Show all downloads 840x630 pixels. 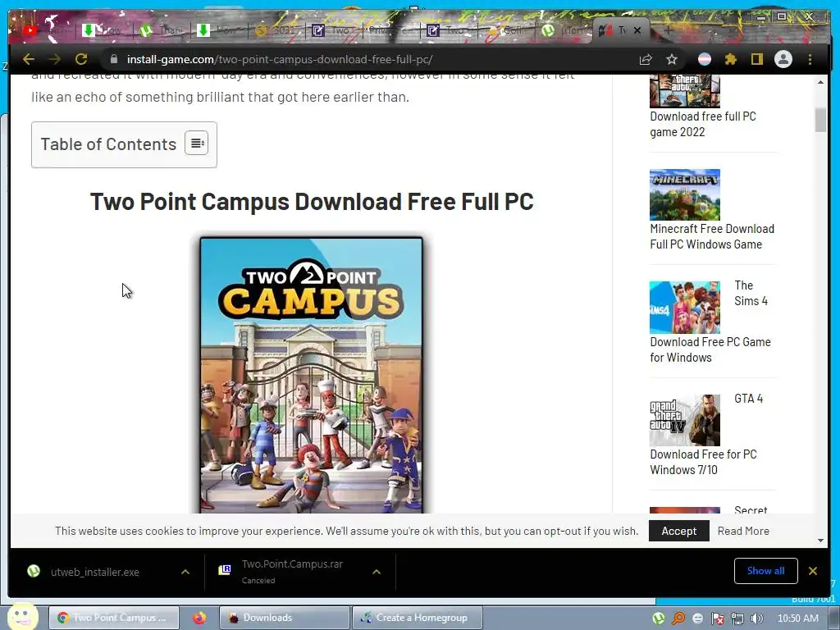tap(765, 571)
